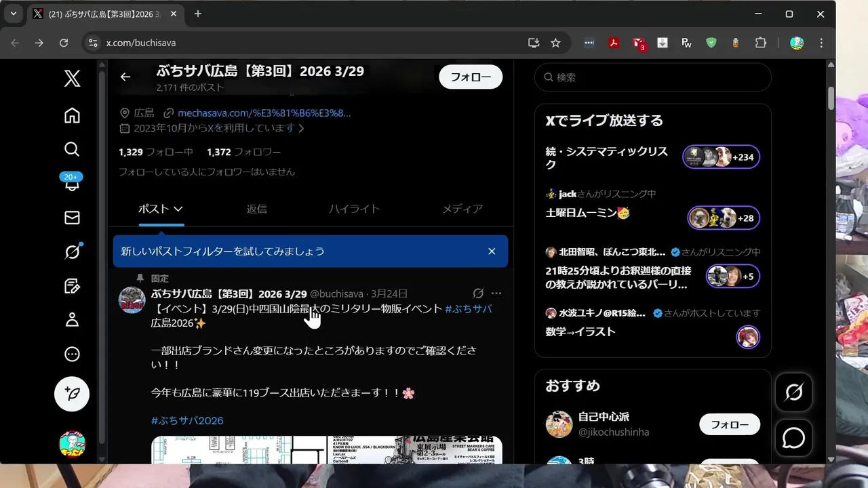This screenshot has height=488, width=868.
Task: Switch to the メディア tab
Action: [x=462, y=209]
